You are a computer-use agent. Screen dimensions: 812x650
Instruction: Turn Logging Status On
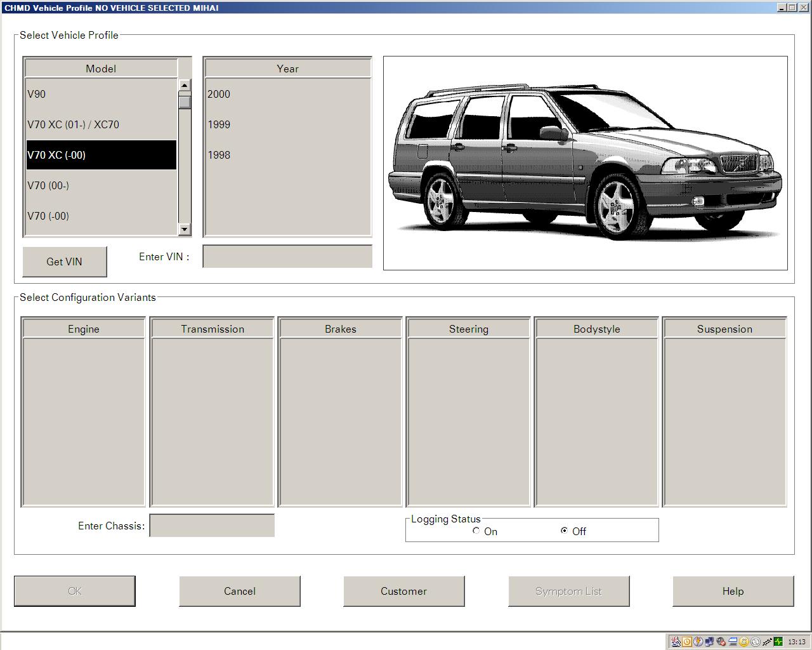476,531
